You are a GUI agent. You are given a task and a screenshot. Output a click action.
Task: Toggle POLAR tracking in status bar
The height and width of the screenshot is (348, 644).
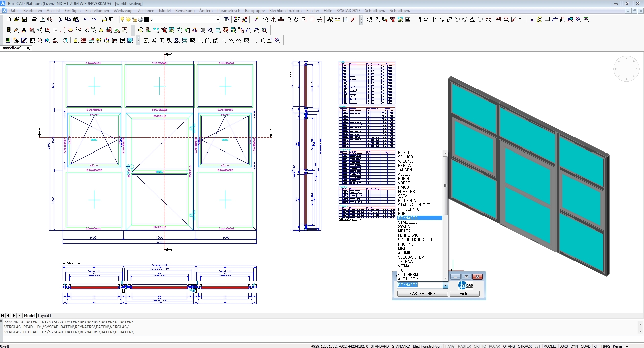494,346
